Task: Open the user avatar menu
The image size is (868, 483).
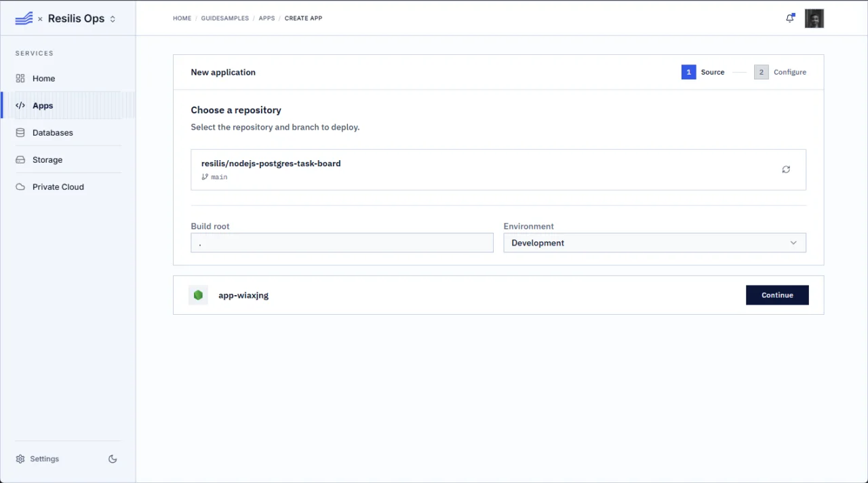Action: (x=814, y=18)
